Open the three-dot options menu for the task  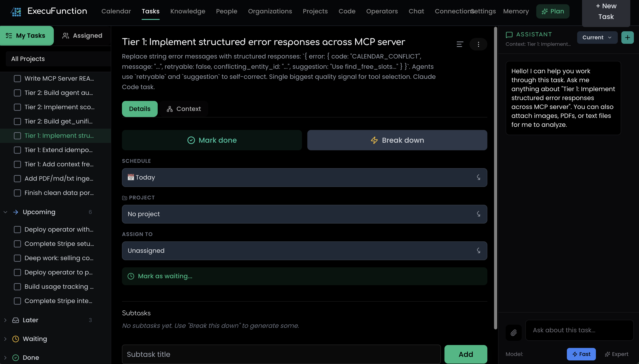478,44
